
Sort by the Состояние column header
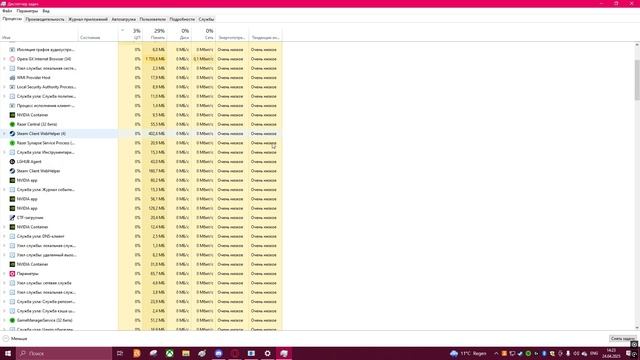pyautogui.click(x=98, y=34)
